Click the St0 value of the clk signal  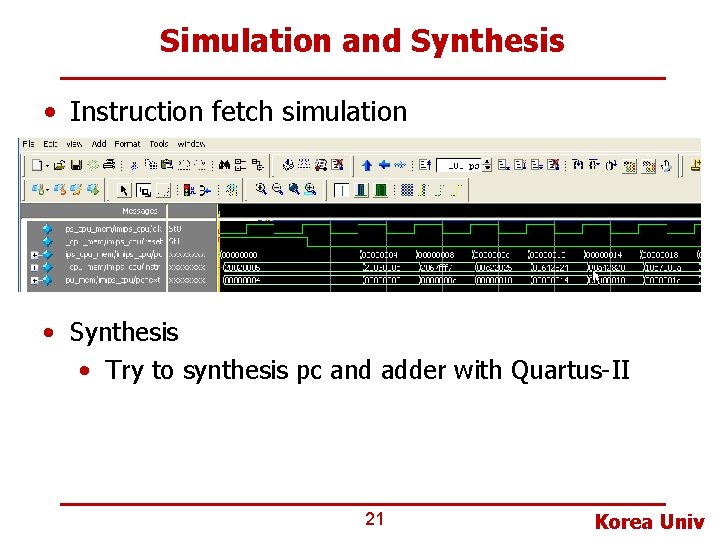coord(175,228)
